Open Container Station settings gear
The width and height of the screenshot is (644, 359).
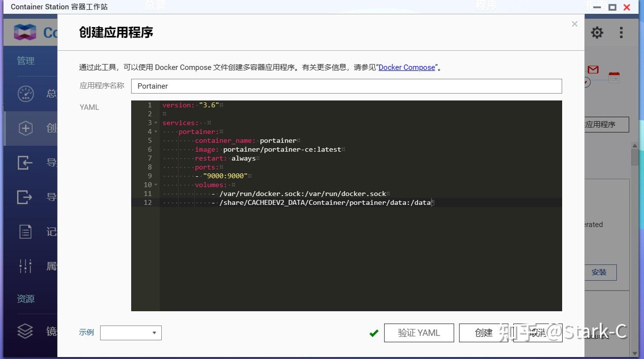point(597,32)
